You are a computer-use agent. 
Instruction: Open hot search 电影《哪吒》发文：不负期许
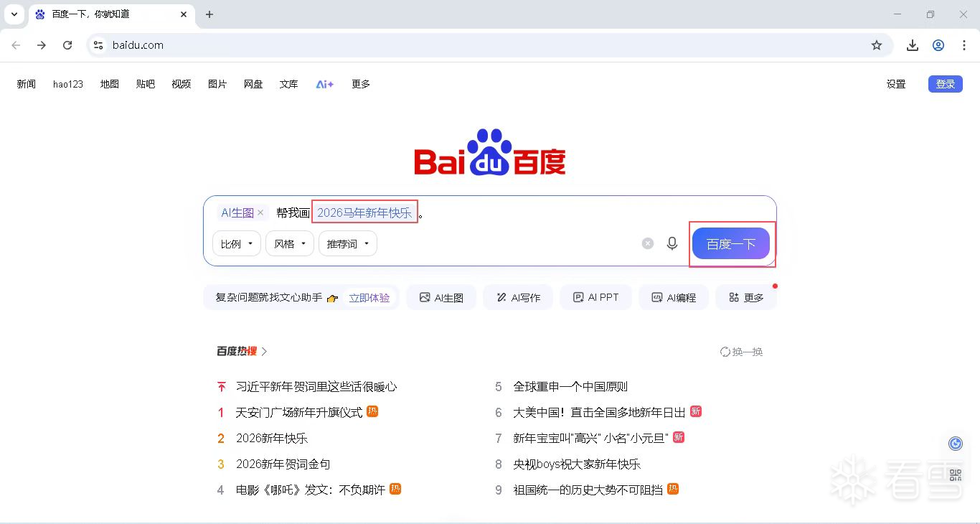pyautogui.click(x=311, y=490)
